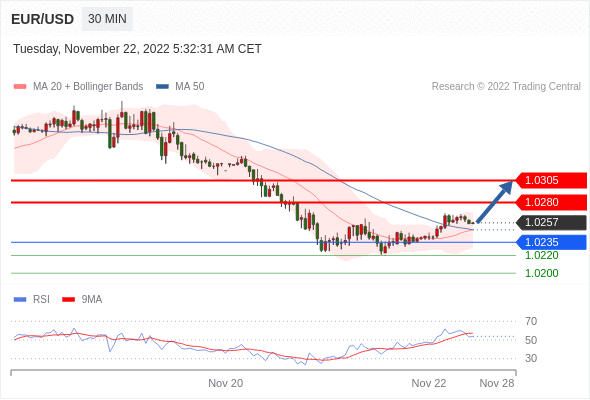Click the green 1.0200 support label
Image resolution: width=590 pixels, height=400 pixels.
[542, 273]
